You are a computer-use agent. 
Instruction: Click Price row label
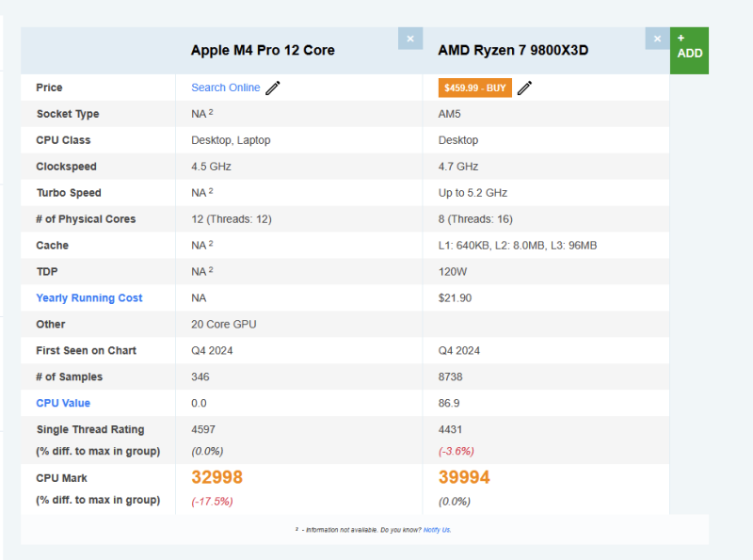click(x=49, y=88)
